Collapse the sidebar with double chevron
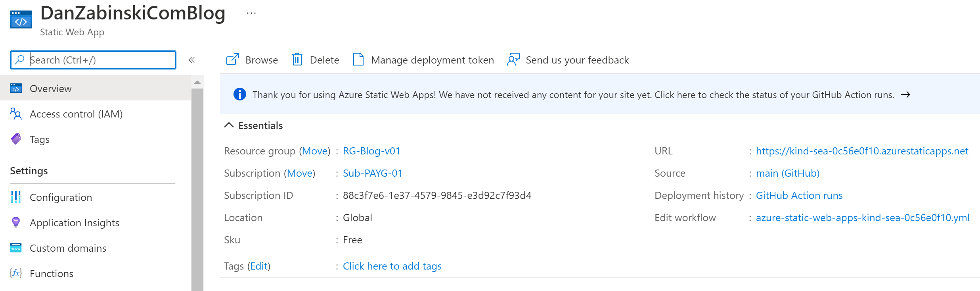This screenshot has height=291, width=980. (x=191, y=60)
